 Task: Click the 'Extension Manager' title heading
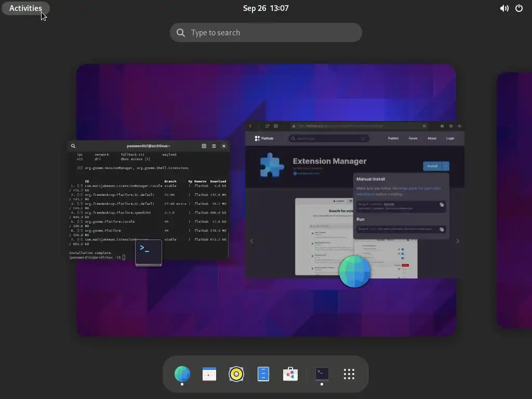tap(330, 161)
